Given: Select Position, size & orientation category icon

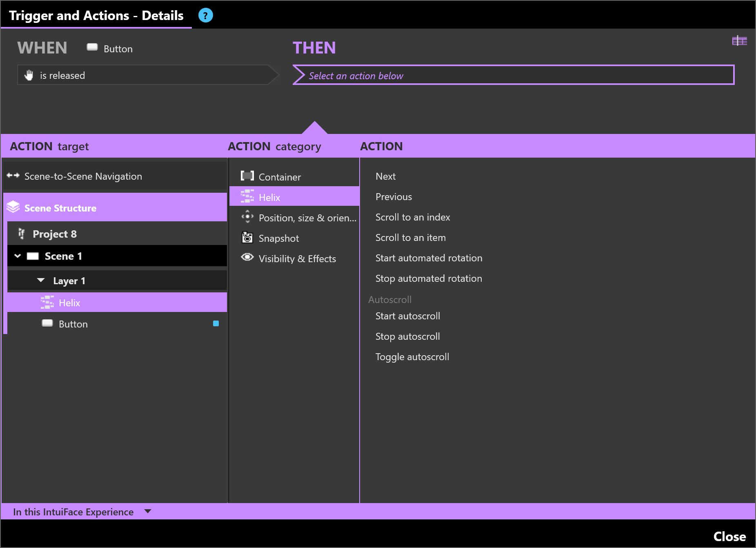Looking at the screenshot, I should tap(247, 217).
